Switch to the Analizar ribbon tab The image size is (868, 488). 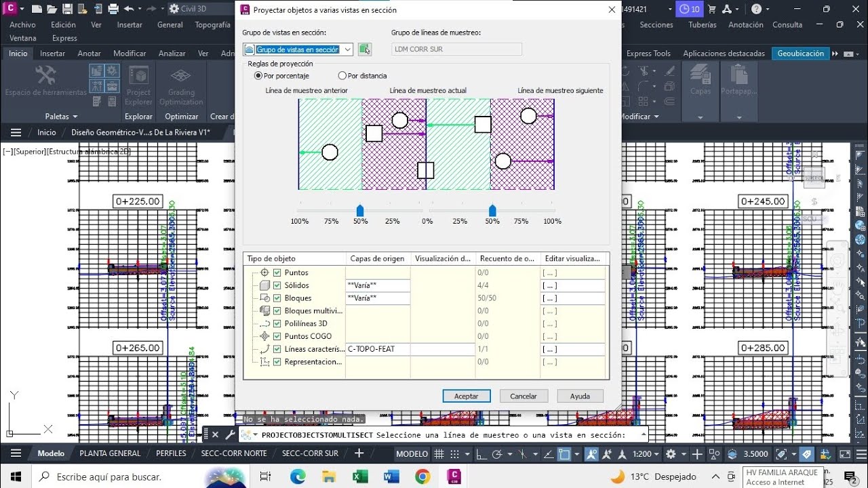click(172, 54)
